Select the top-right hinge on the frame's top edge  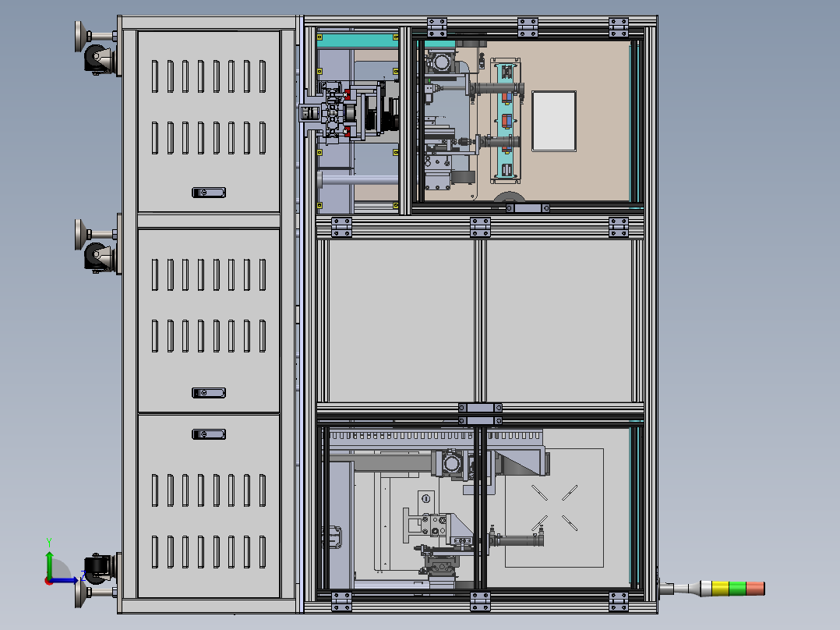tap(618, 27)
